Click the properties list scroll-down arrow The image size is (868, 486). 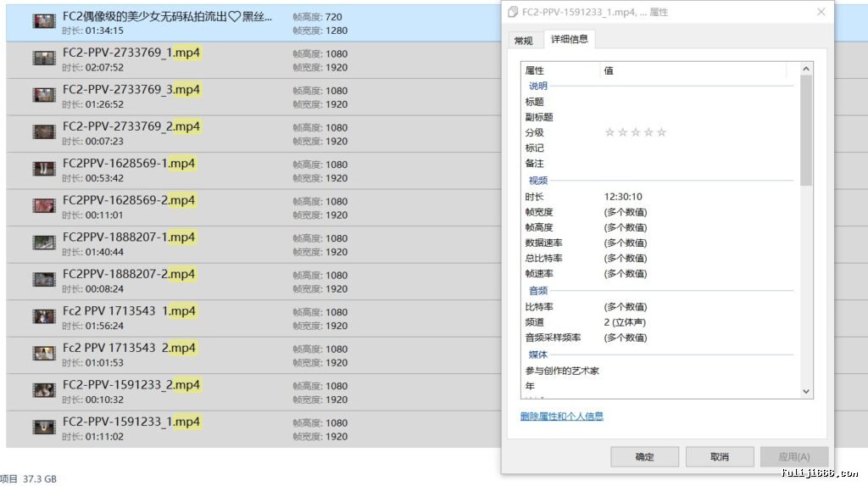tap(806, 391)
